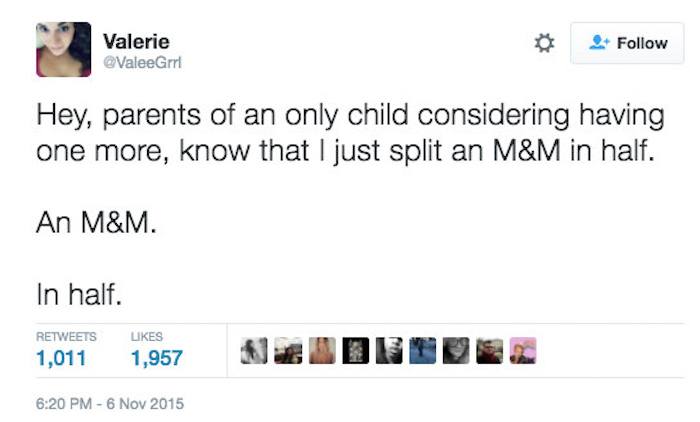Click the Valerie display name
Viewport: 700px width, 422px height.
coord(136,41)
